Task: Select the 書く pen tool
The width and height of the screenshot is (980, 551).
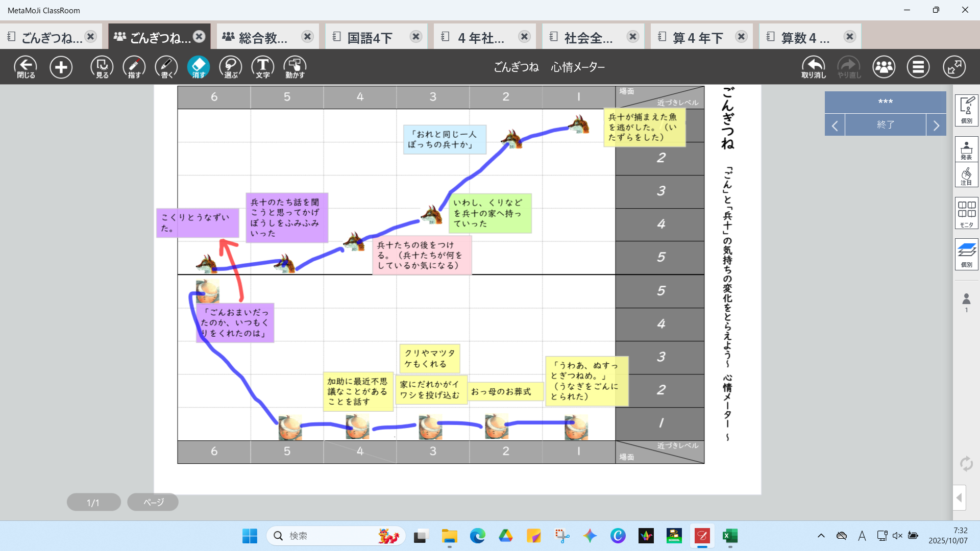Action: click(166, 67)
